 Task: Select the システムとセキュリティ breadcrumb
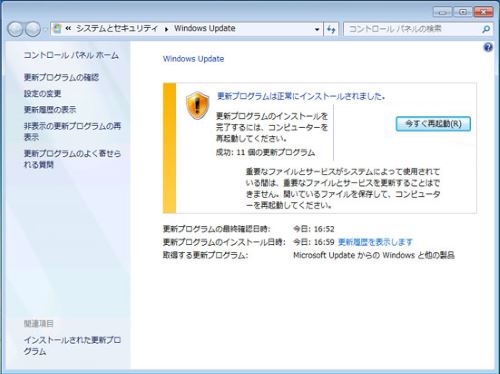click(117, 29)
